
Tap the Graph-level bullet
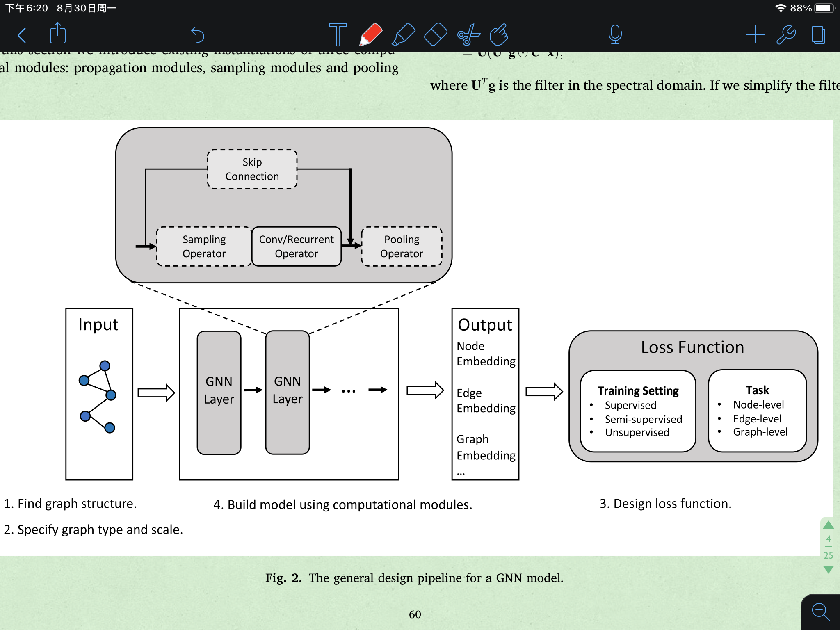[x=760, y=432]
